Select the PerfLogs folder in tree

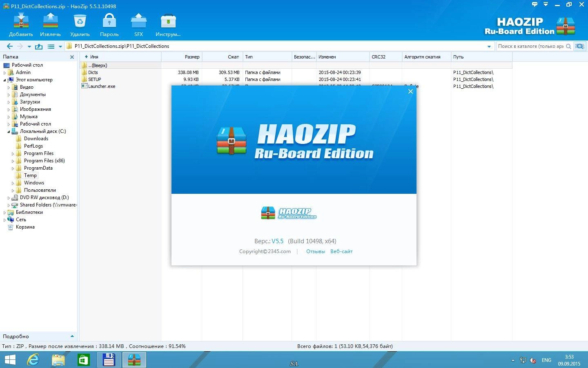(x=33, y=146)
